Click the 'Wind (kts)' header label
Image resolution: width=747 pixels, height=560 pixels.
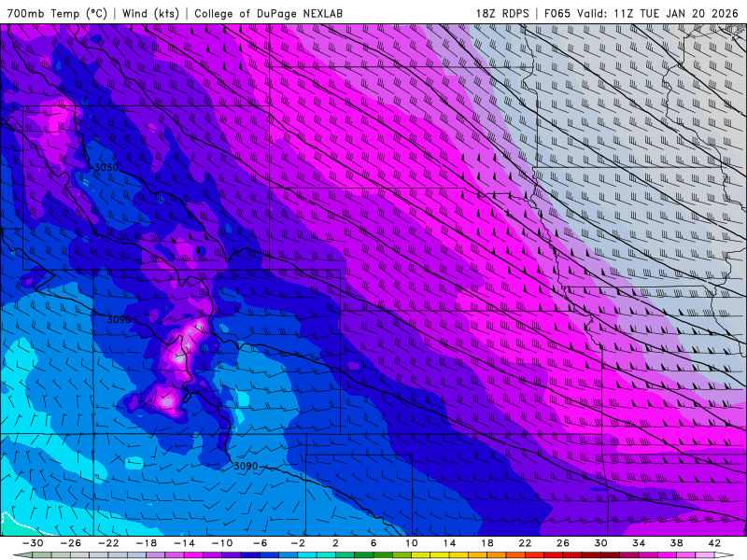[x=150, y=13]
